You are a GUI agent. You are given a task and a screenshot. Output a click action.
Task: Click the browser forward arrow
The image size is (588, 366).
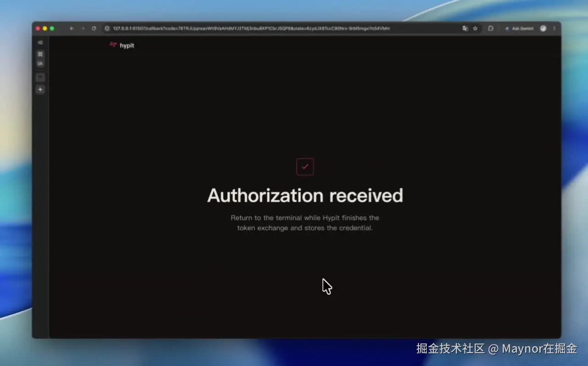pyautogui.click(x=83, y=29)
